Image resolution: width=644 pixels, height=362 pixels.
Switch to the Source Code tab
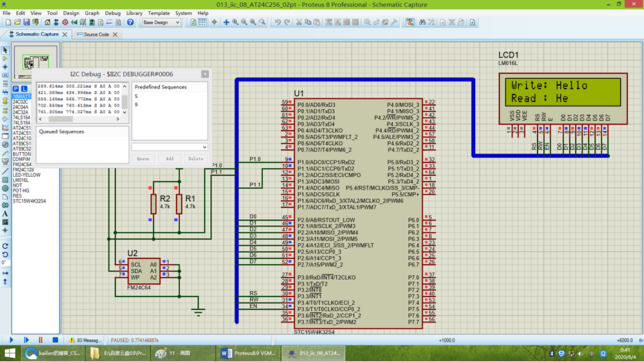96,35
